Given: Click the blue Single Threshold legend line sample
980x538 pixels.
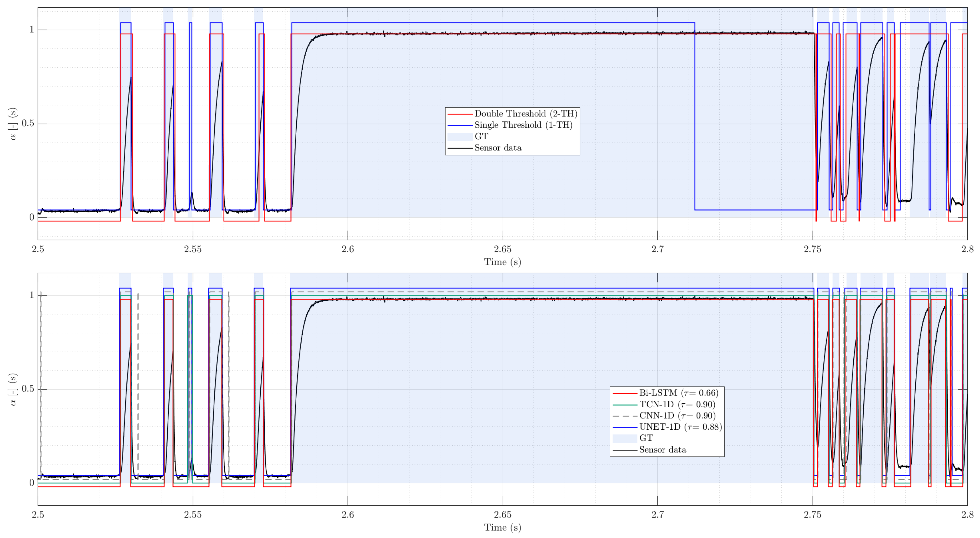Looking at the screenshot, I should [x=460, y=125].
